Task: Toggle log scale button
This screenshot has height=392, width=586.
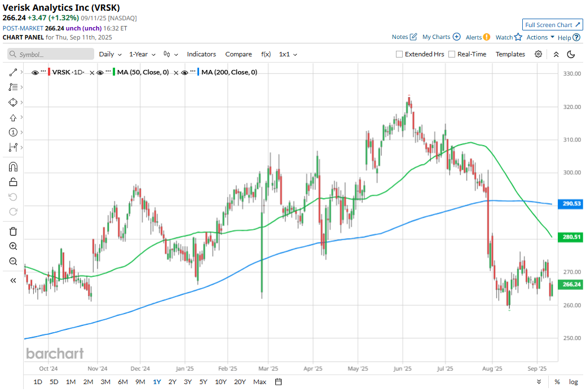Action: [x=573, y=381]
